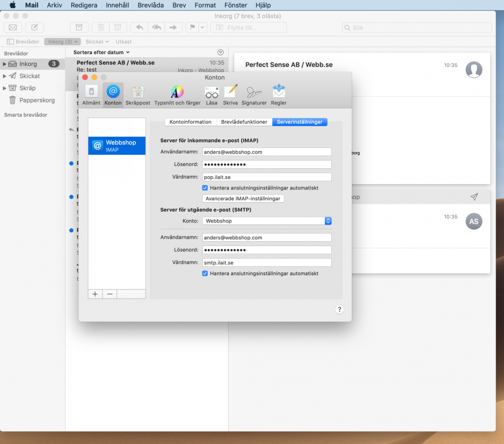The height and width of the screenshot is (444, 504).
Task: Click the forward arrow toolbar icon
Action: click(x=174, y=28)
